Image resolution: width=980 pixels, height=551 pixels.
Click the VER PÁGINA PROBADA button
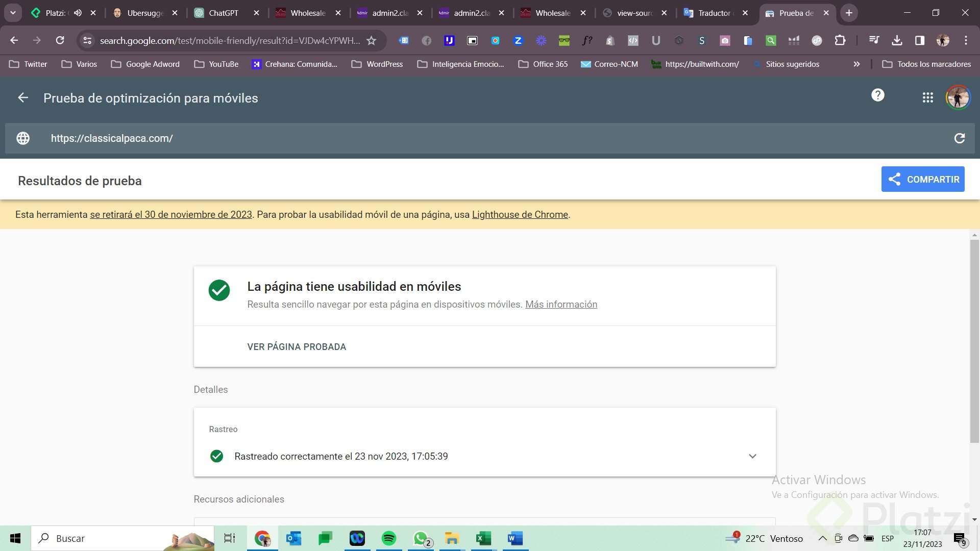tap(297, 346)
